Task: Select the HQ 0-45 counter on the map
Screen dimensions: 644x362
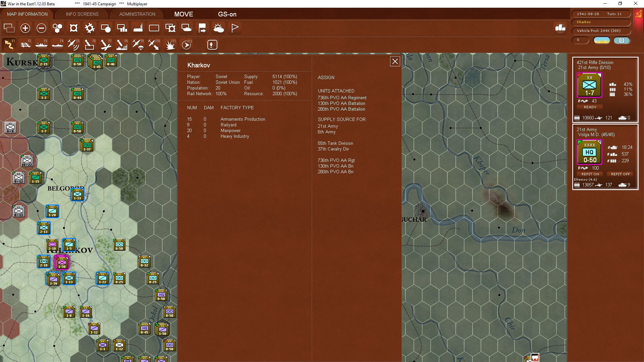Action: pos(144,329)
